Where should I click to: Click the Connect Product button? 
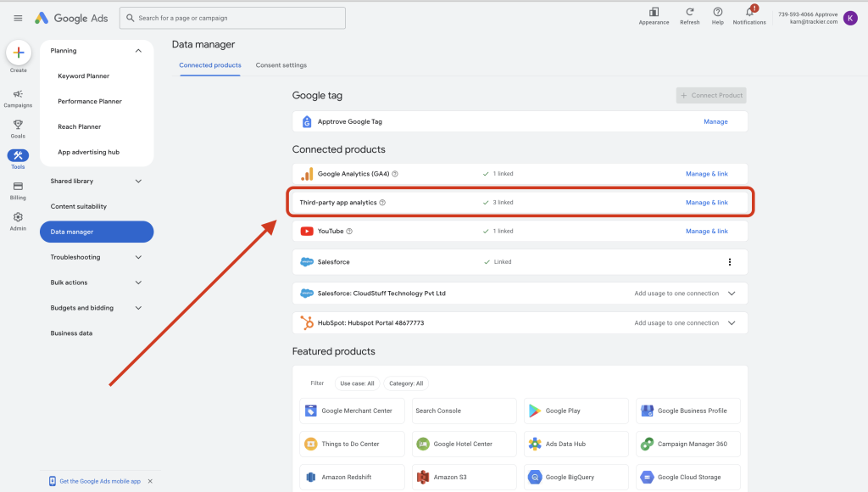click(711, 95)
